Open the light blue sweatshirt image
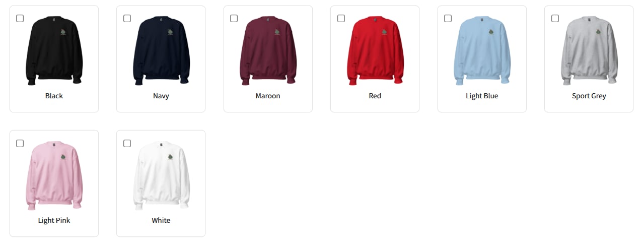644x248 pixels. click(x=482, y=50)
